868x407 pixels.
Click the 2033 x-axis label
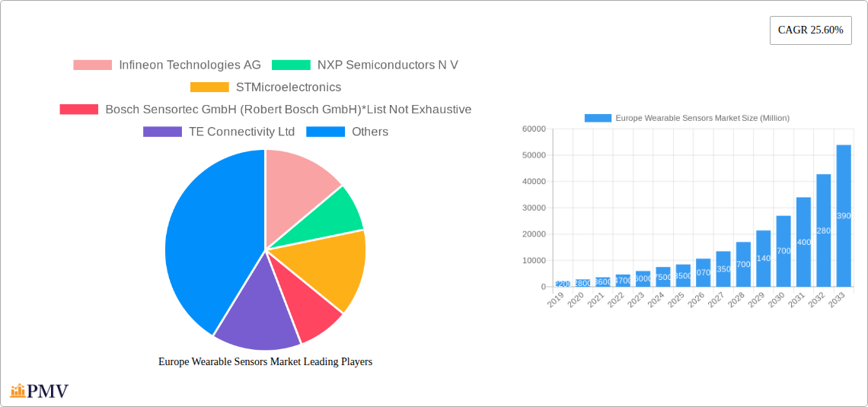tap(838, 299)
